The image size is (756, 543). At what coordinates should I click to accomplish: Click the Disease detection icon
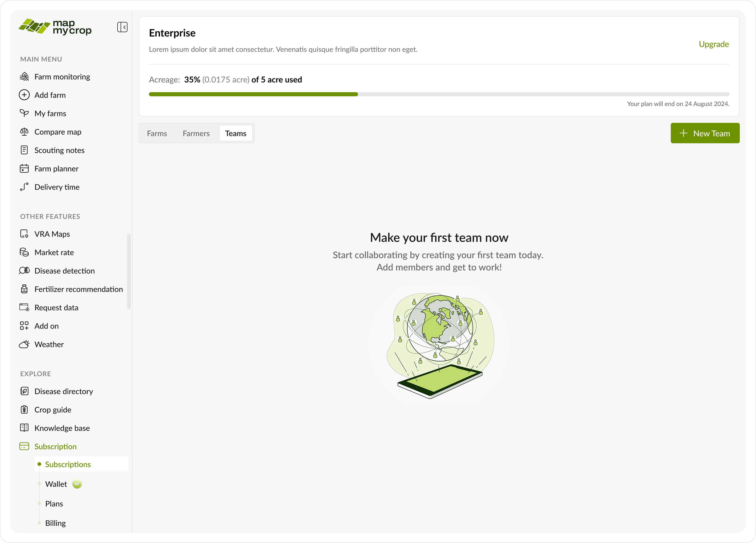[24, 270]
